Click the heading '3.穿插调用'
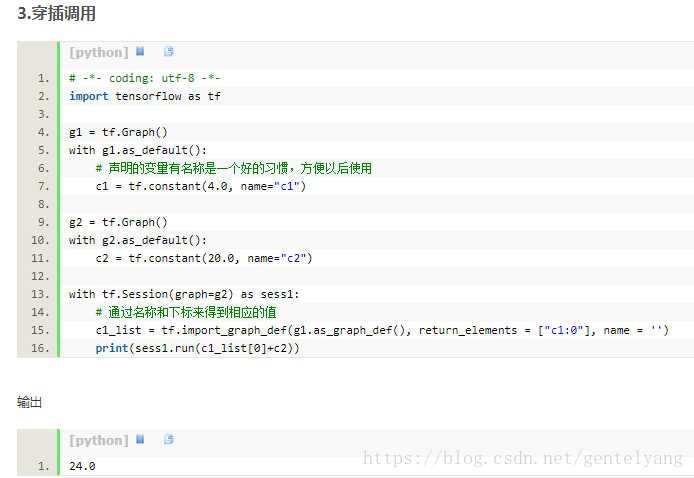This screenshot has height=478, width=694. coord(56,13)
